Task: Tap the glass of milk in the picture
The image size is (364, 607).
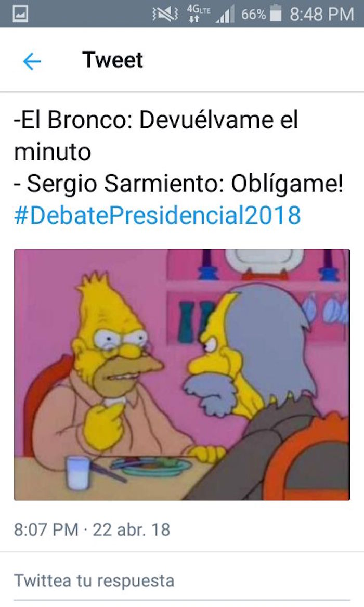Action: pos(77,473)
